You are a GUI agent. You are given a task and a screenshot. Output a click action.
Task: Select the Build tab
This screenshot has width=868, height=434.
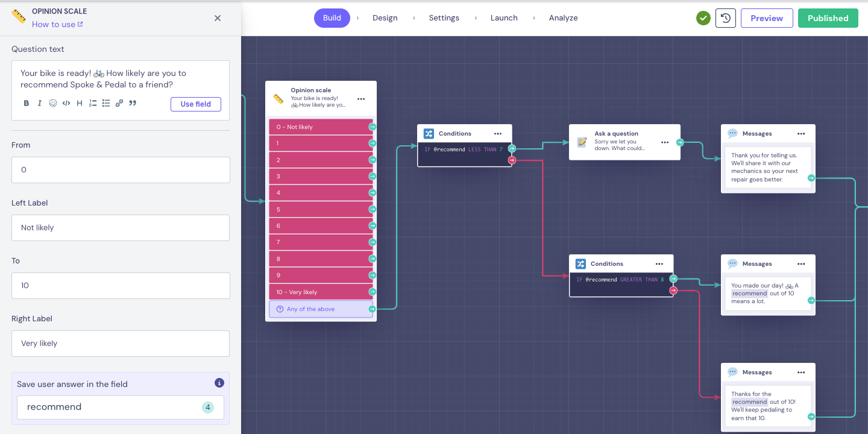coord(332,18)
